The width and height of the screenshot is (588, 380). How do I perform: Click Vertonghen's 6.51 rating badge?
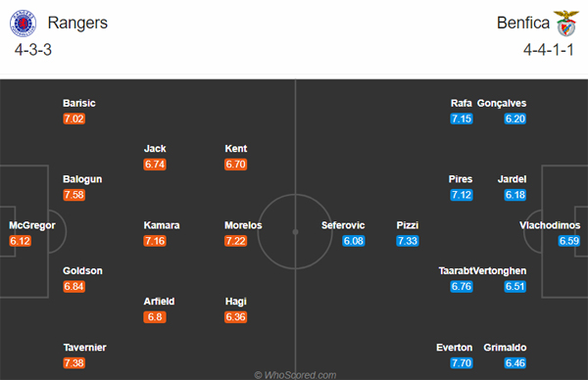tap(515, 287)
